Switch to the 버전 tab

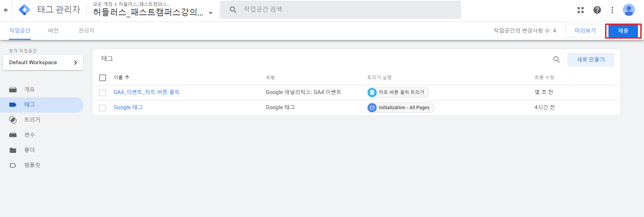(53, 31)
